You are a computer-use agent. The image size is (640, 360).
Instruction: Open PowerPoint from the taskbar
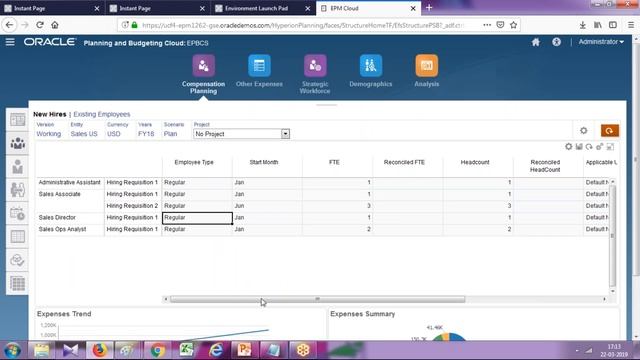point(244,350)
